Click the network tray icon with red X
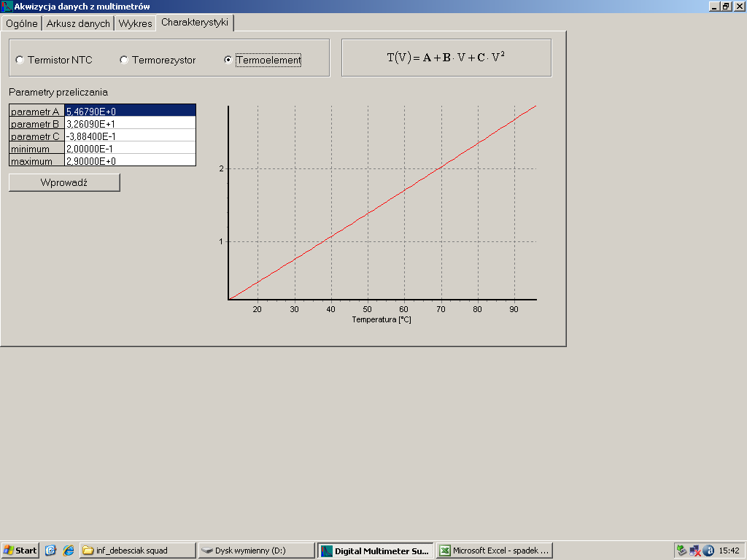 click(695, 551)
